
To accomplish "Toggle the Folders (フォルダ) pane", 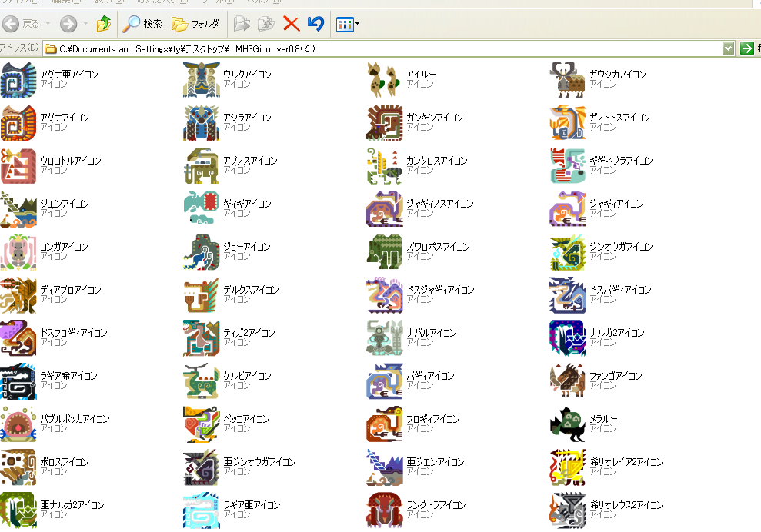I will point(195,23).
